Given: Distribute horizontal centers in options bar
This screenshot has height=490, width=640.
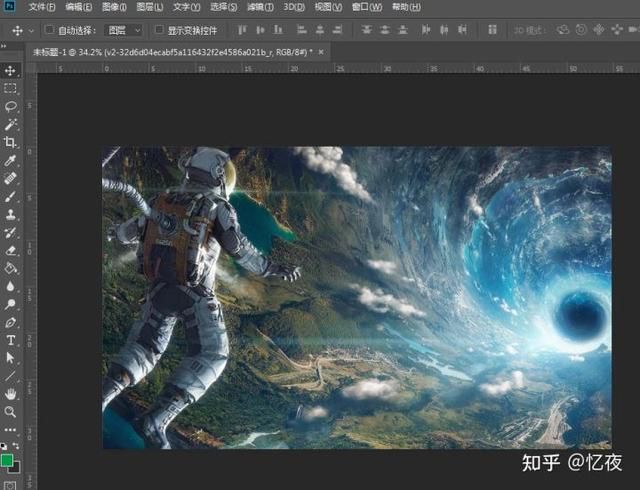Looking at the screenshot, I should pyautogui.click(x=444, y=30).
